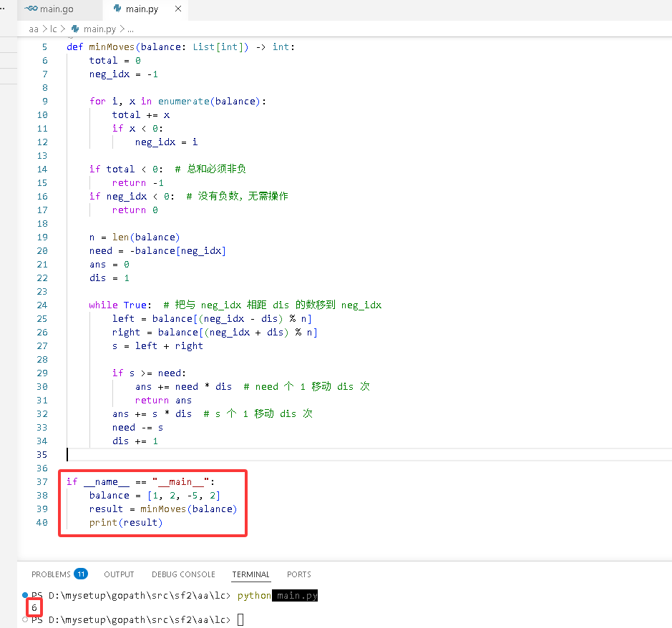Open the OUTPUT panel tab

119,574
